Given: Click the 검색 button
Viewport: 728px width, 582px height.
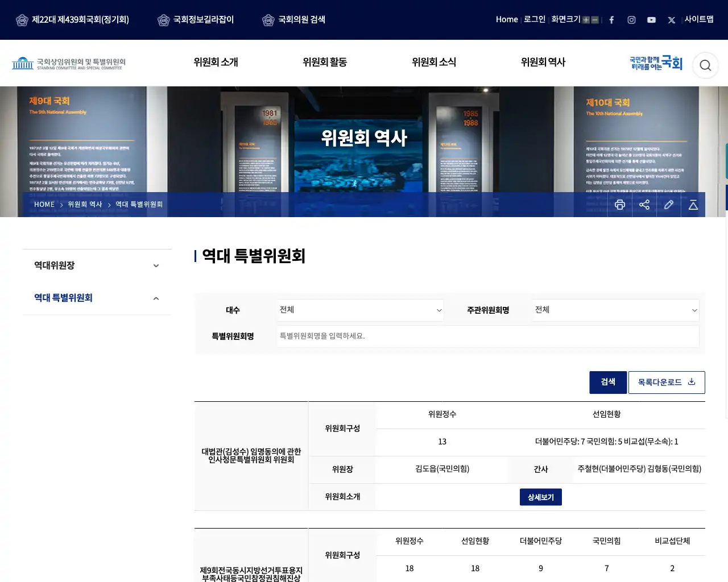Looking at the screenshot, I should pos(608,383).
